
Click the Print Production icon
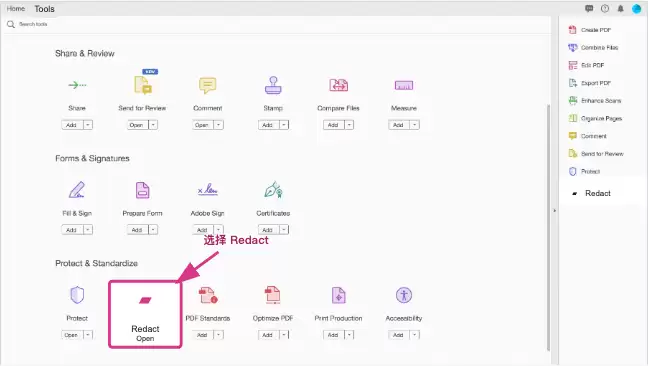coord(338,295)
